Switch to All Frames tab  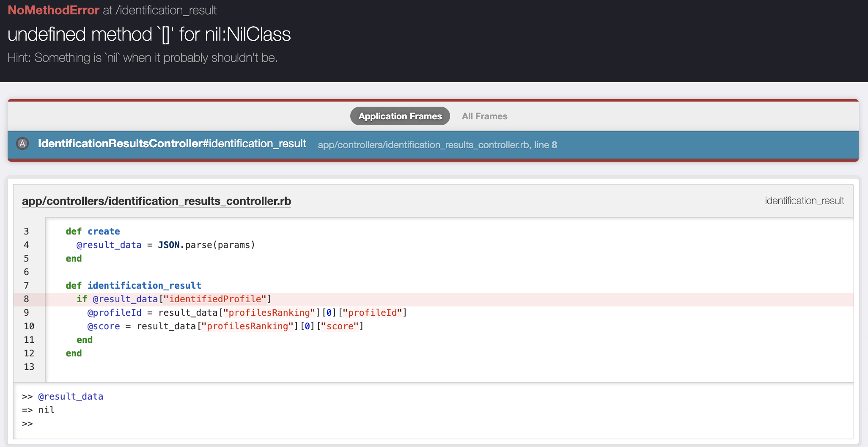(x=484, y=116)
